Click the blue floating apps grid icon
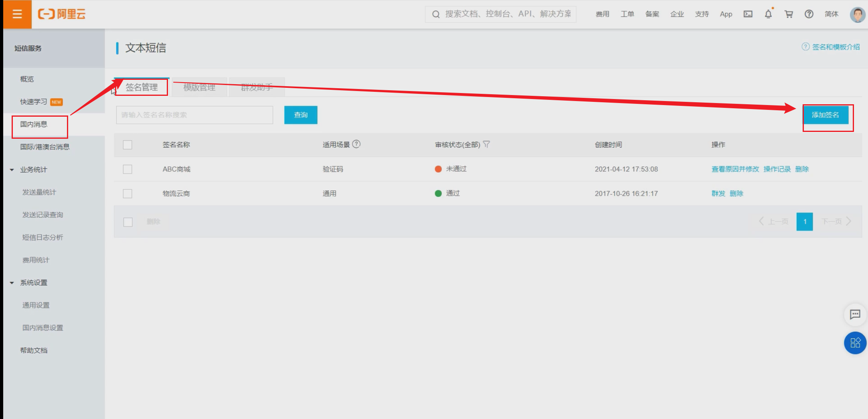Viewport: 868px width, 419px height. [x=855, y=343]
